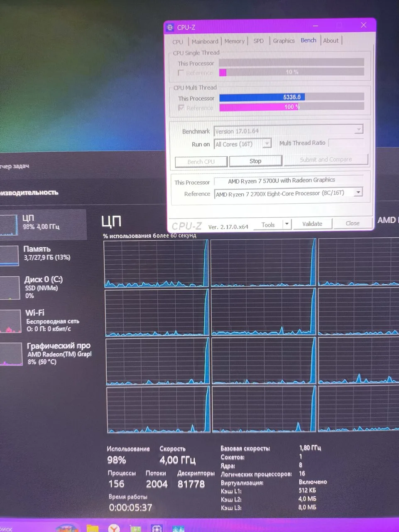Image resolution: width=399 pixels, height=532 pixels.
Task: Expand the Reference processor dropdown list
Action: coord(358,192)
